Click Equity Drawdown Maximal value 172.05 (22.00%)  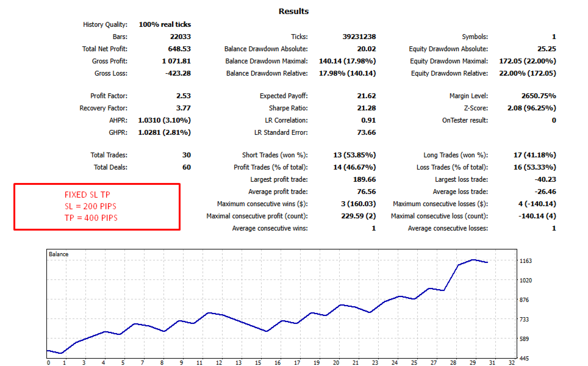(x=528, y=61)
